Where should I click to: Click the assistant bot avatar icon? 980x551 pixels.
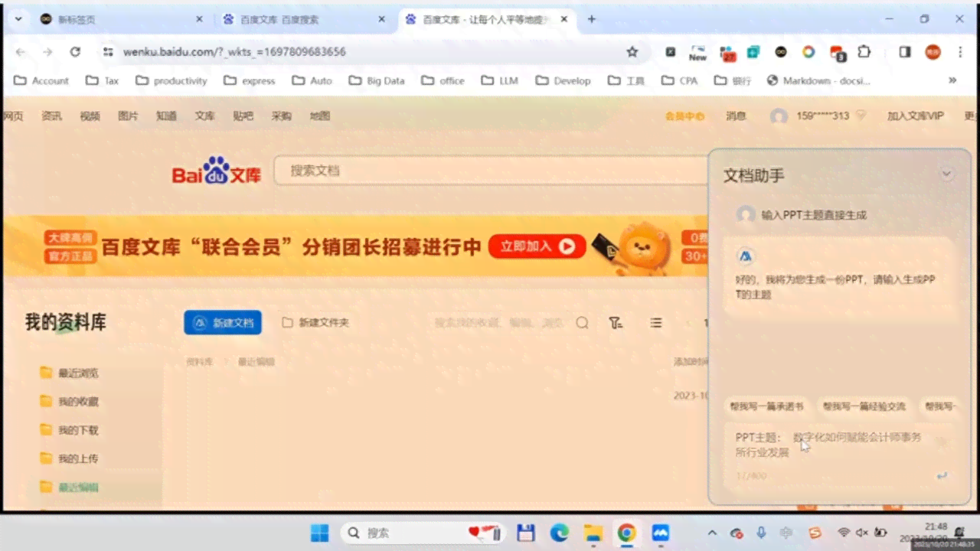click(746, 256)
